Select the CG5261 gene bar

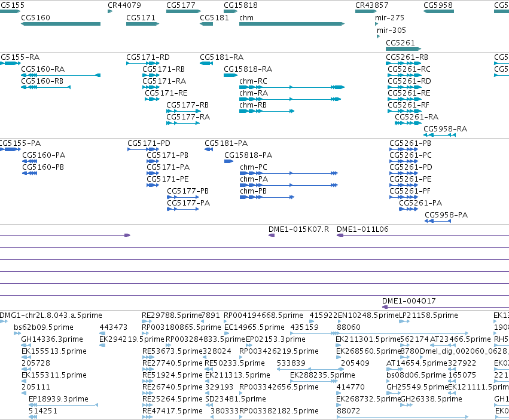click(404, 49)
